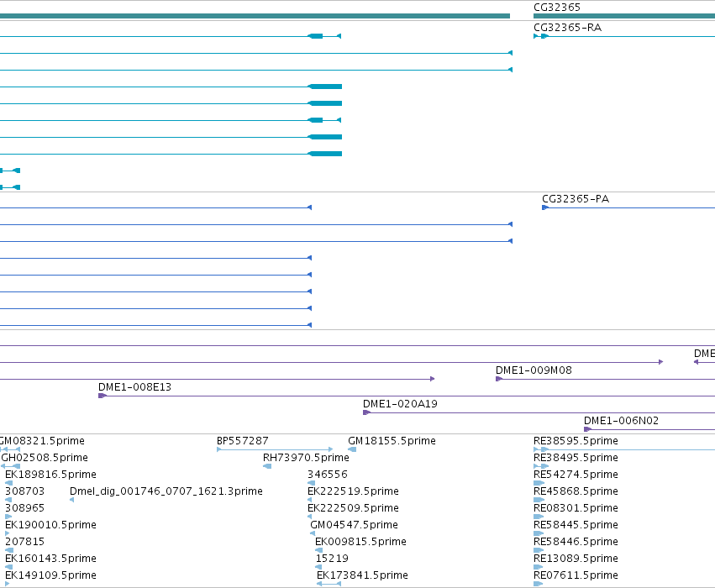Click EST label RE45868.5prime

(576, 491)
